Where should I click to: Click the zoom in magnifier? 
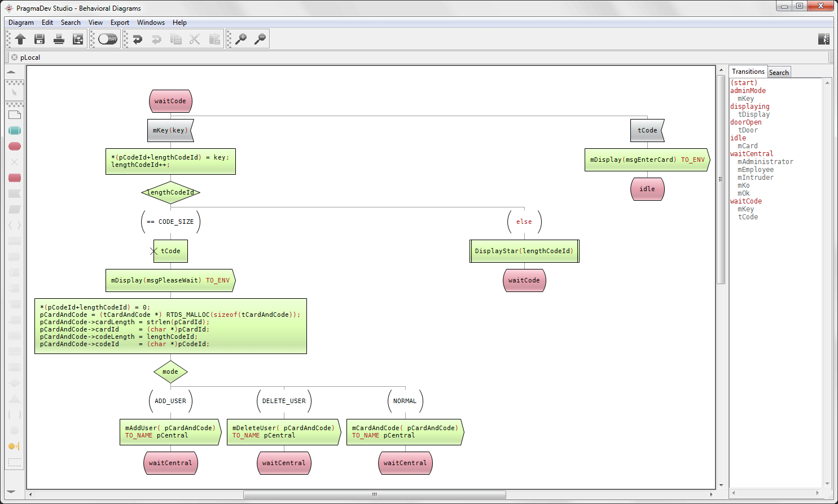click(x=241, y=39)
